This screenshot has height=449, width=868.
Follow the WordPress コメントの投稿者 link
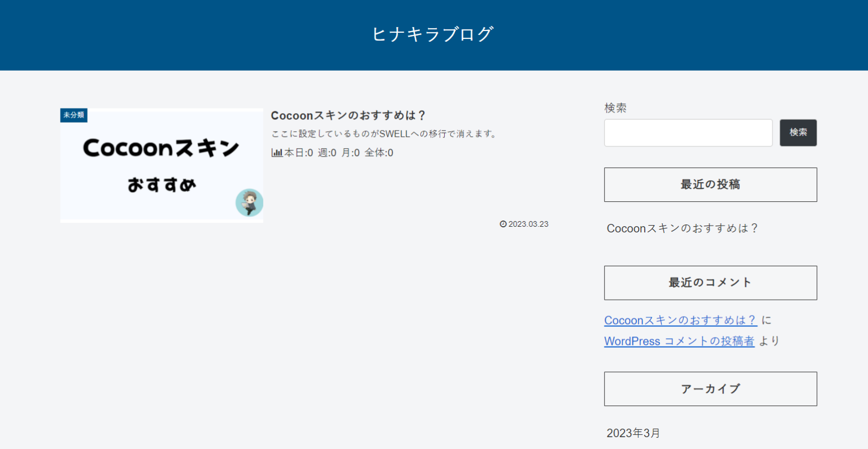pos(679,342)
